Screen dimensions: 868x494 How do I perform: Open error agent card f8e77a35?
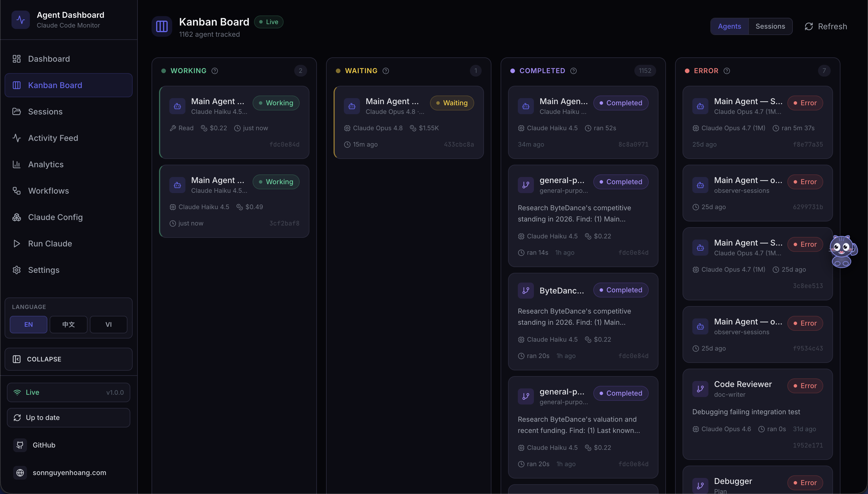click(x=758, y=122)
